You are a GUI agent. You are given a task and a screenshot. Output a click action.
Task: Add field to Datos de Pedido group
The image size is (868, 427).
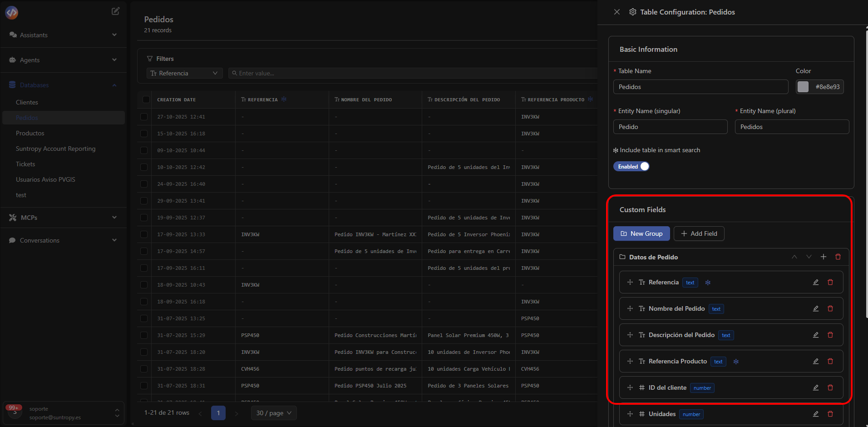tap(824, 257)
